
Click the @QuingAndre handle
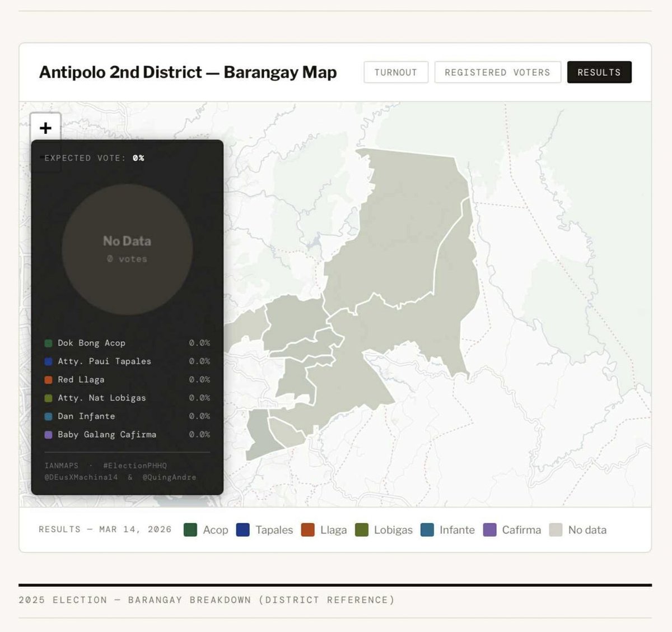click(x=169, y=477)
